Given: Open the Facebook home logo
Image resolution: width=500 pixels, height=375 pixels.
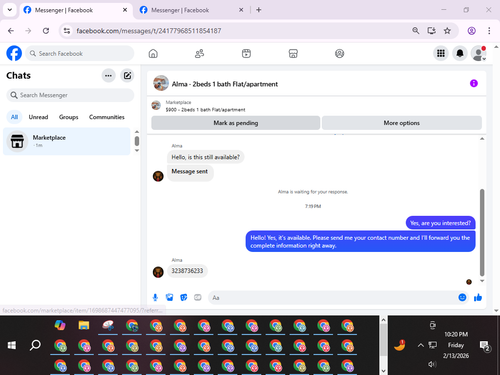Looking at the screenshot, I should (14, 53).
